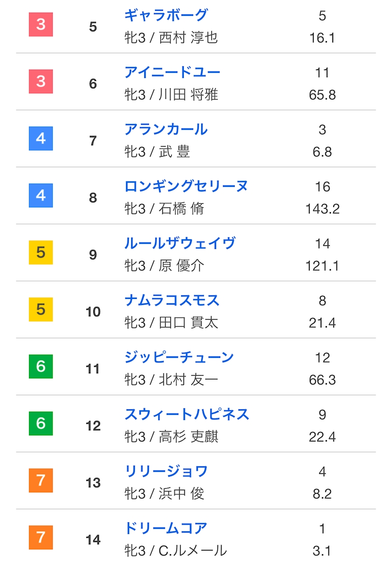Screen dimensions: 392x563
Task: Select jockey text C.ルメール
Action: point(193,550)
